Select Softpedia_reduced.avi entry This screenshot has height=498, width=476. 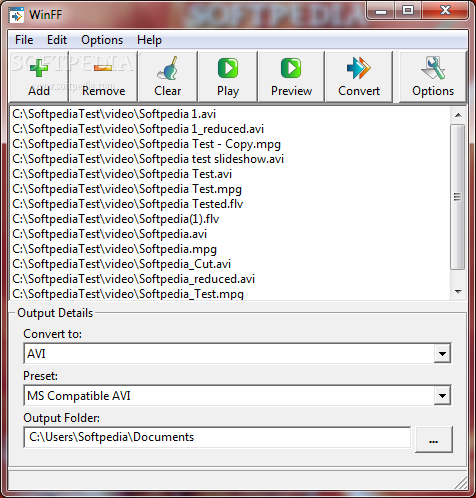[133, 279]
